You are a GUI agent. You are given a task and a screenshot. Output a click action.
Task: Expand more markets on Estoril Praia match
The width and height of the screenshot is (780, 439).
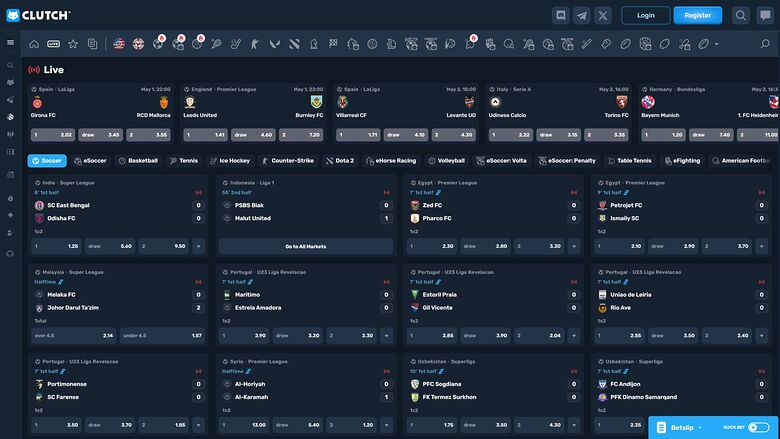[x=574, y=336]
